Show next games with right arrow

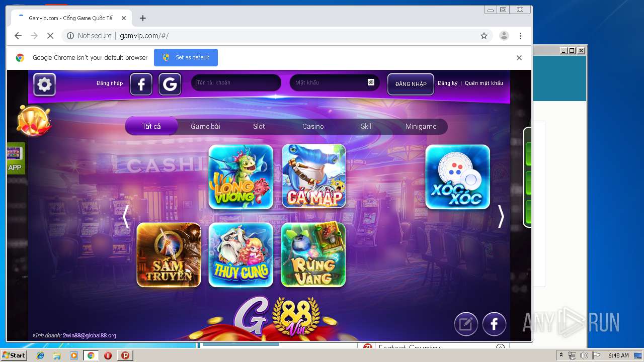501,217
